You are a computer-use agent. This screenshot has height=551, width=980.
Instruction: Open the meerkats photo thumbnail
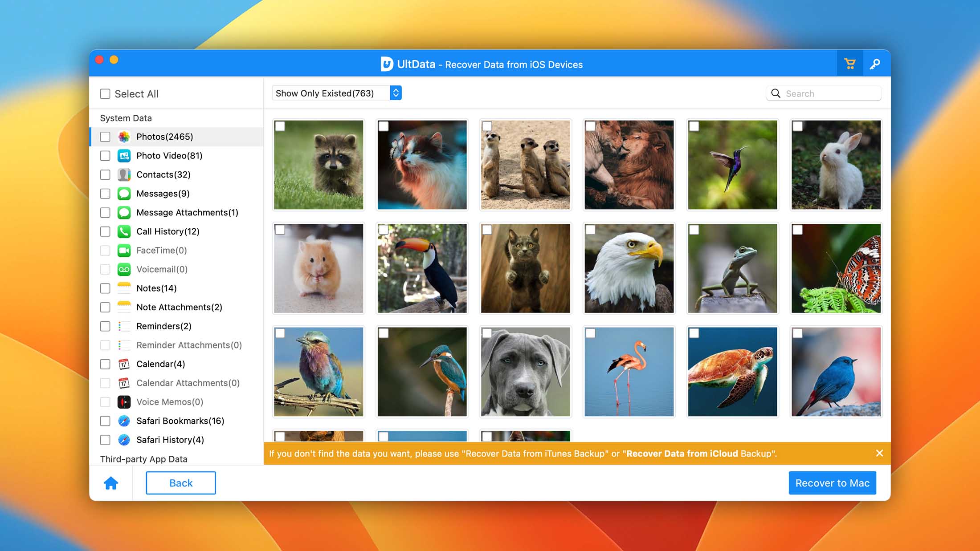[x=526, y=165]
